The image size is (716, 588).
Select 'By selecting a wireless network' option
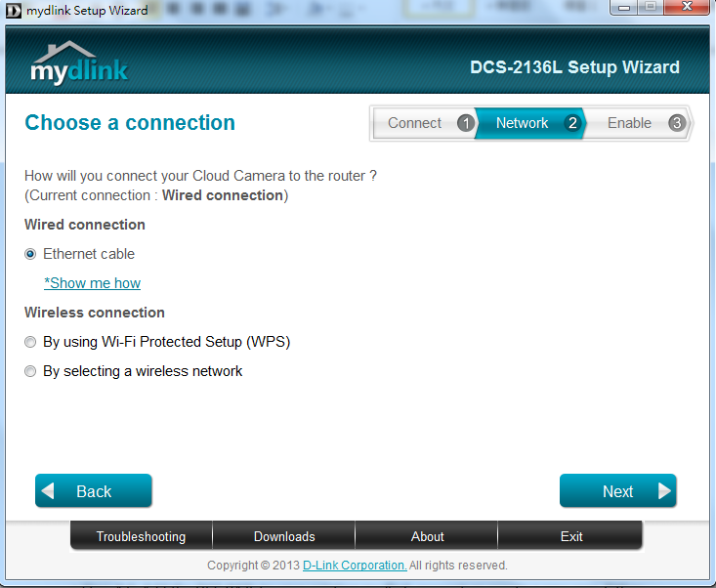pos(30,371)
